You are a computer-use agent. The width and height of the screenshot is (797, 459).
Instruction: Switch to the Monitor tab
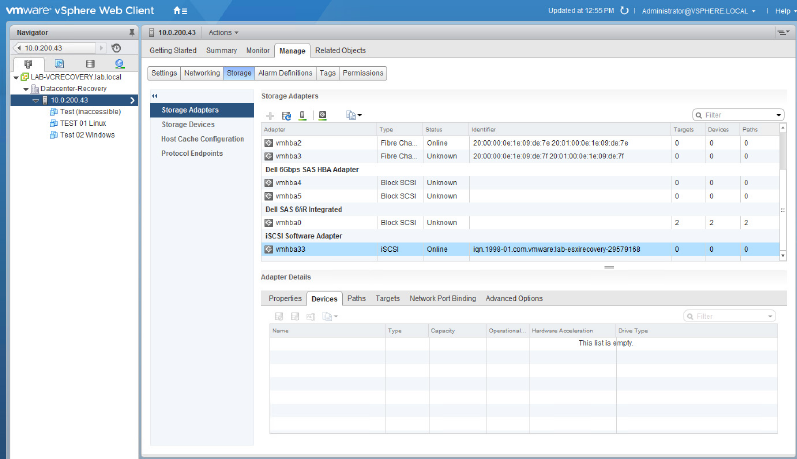point(258,50)
